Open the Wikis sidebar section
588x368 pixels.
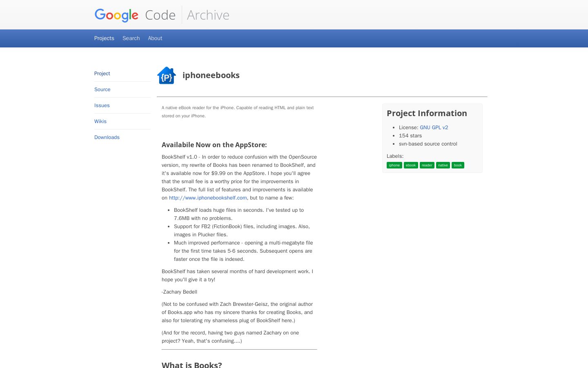point(100,121)
